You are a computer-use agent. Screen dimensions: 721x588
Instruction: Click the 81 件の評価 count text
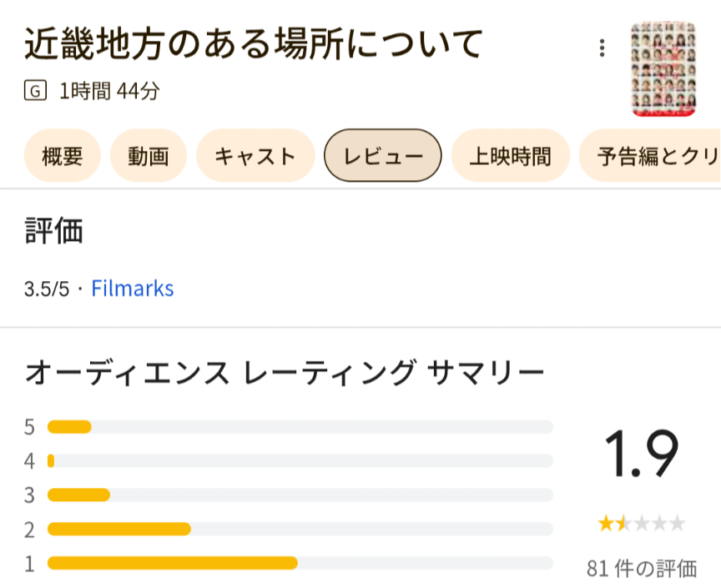point(641,569)
